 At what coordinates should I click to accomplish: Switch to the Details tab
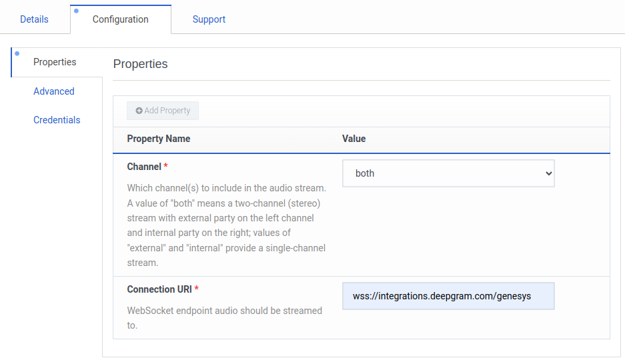pos(34,19)
